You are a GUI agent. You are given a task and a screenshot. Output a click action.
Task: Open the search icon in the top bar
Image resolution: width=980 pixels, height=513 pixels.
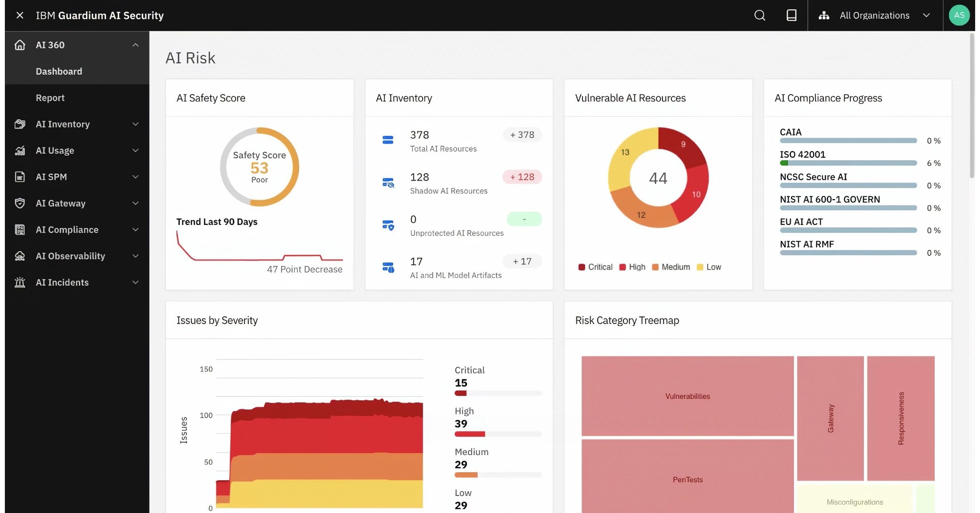(x=759, y=15)
